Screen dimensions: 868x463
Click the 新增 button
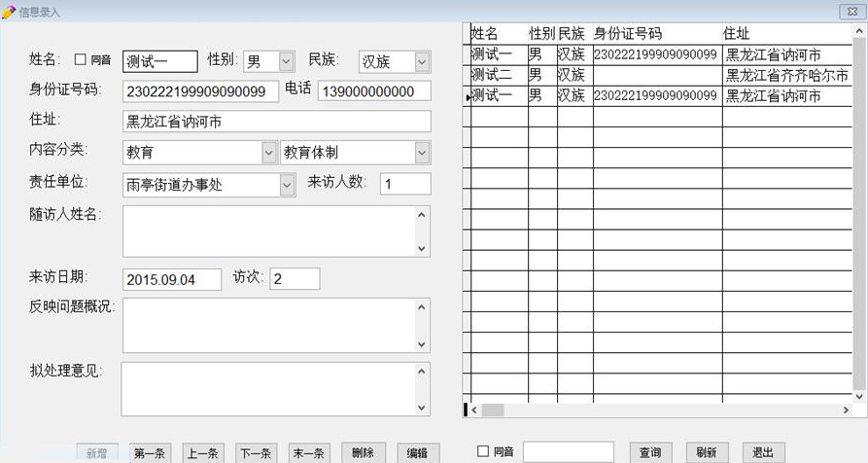click(97, 453)
